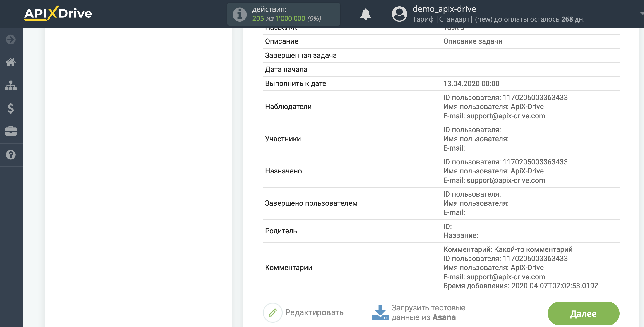Open the connections sitemap icon

(x=11, y=85)
